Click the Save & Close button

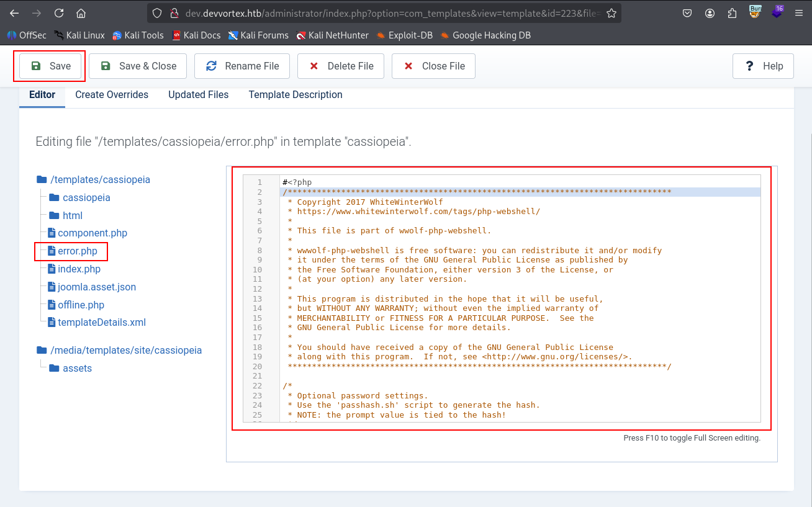click(x=138, y=66)
